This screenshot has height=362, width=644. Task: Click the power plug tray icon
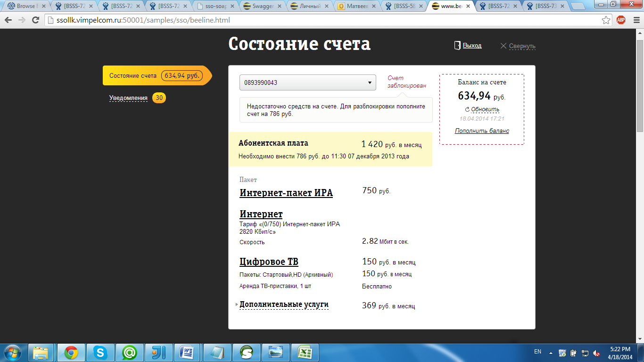574,353
